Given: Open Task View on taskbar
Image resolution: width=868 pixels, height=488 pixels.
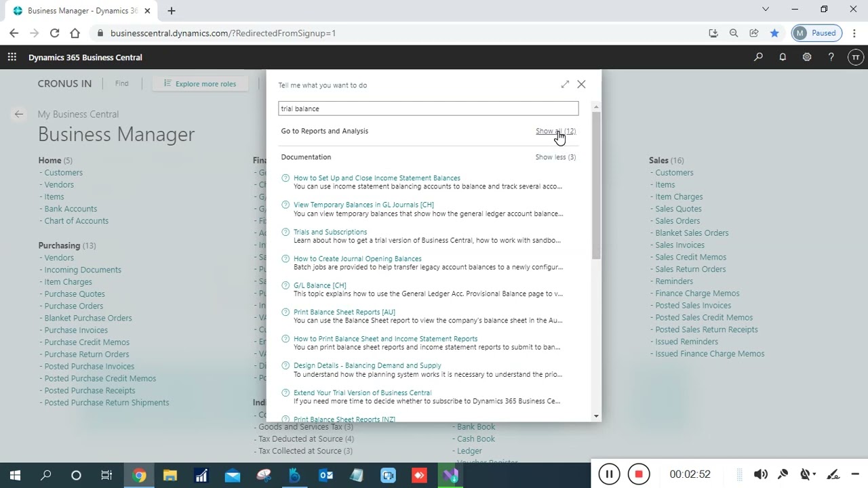Looking at the screenshot, I should [x=106, y=476].
